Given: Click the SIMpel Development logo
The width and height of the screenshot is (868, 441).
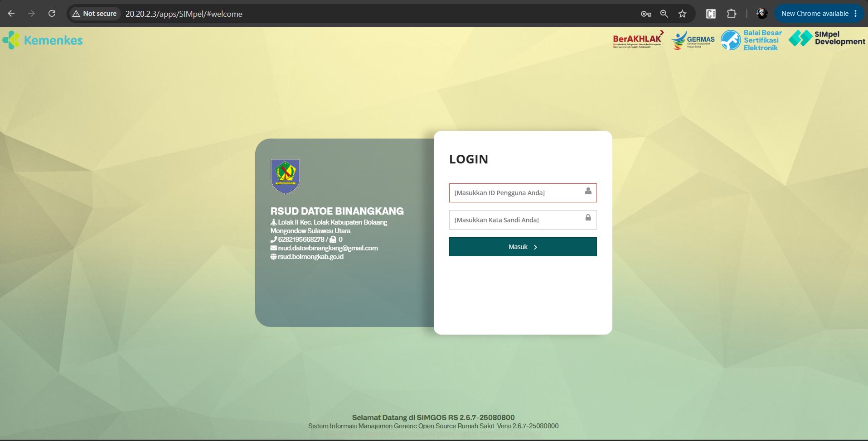Looking at the screenshot, I should coord(827,38).
